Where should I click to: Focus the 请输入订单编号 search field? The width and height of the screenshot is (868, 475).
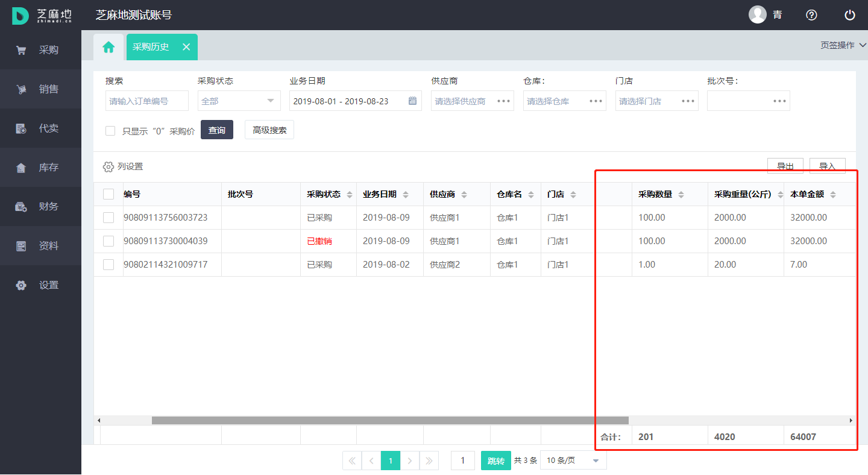pyautogui.click(x=147, y=101)
